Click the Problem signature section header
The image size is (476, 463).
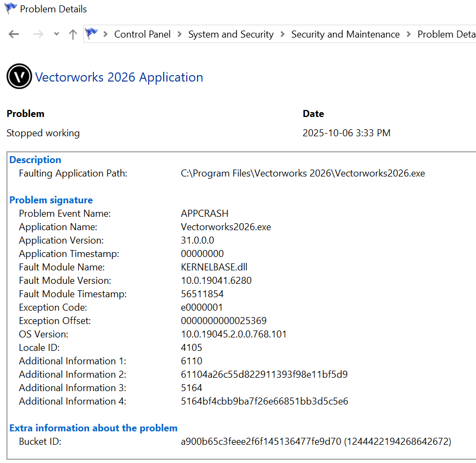coord(51,200)
